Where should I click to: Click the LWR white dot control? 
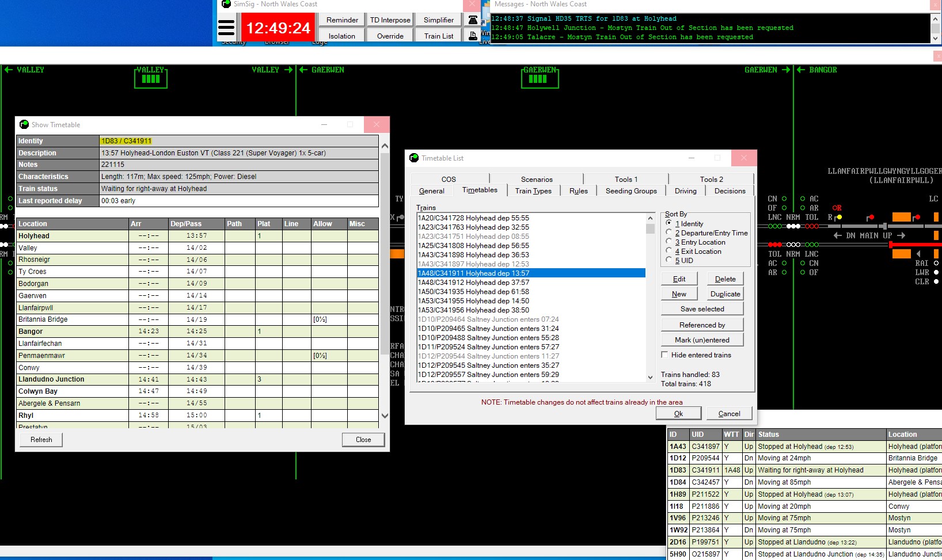pos(936,272)
